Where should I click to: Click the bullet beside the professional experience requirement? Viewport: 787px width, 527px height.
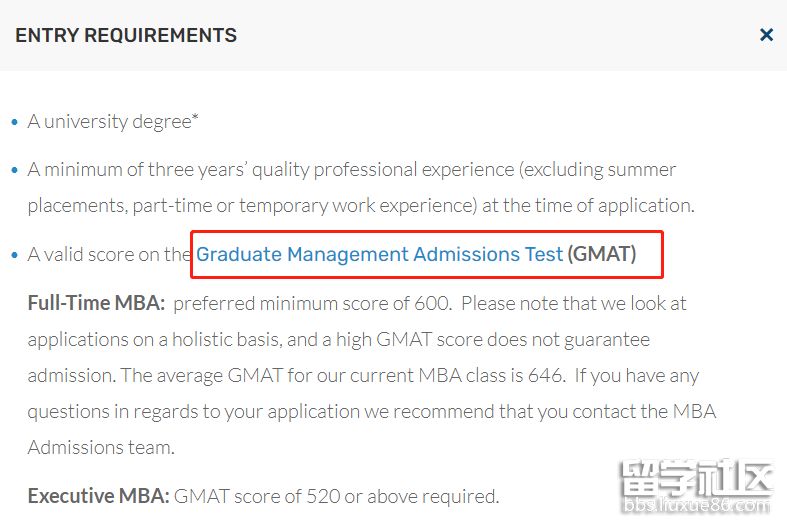(x=14, y=170)
